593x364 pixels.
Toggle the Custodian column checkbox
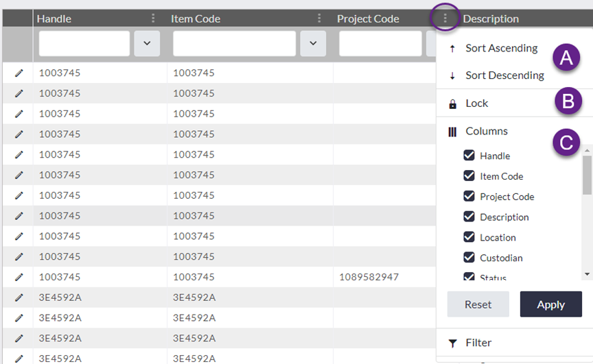[469, 257]
